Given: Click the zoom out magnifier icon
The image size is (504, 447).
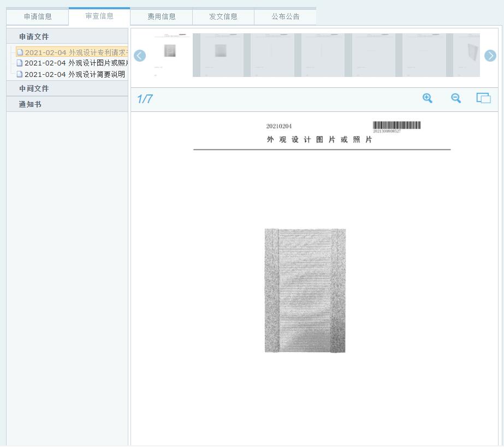Looking at the screenshot, I should (456, 98).
